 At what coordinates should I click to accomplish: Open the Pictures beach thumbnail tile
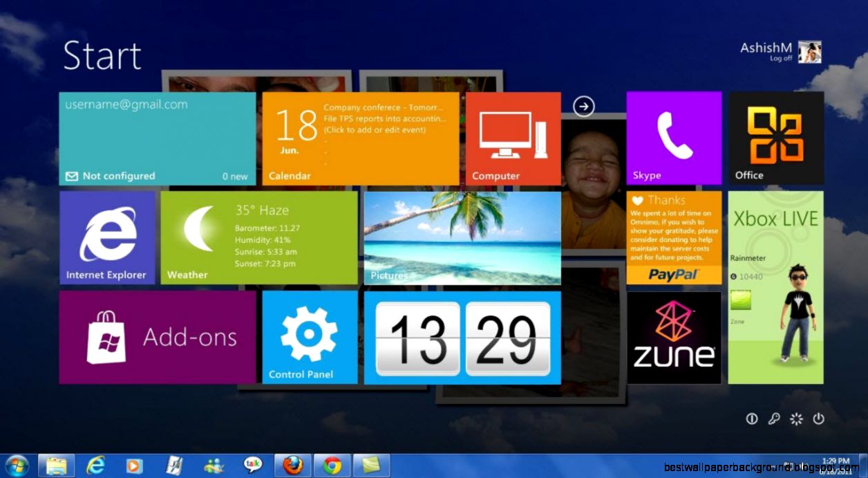pyautogui.click(x=462, y=238)
